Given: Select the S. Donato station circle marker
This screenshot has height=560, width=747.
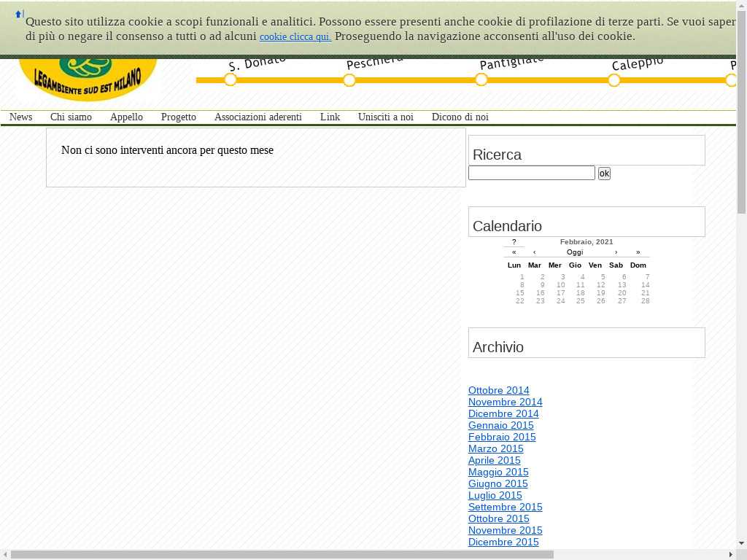Looking at the screenshot, I should coord(231,80).
